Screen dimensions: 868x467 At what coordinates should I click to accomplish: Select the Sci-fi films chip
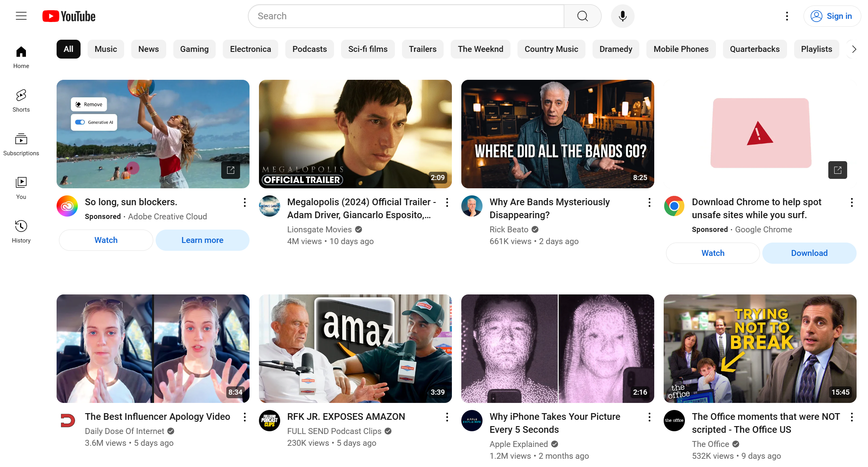(x=367, y=49)
